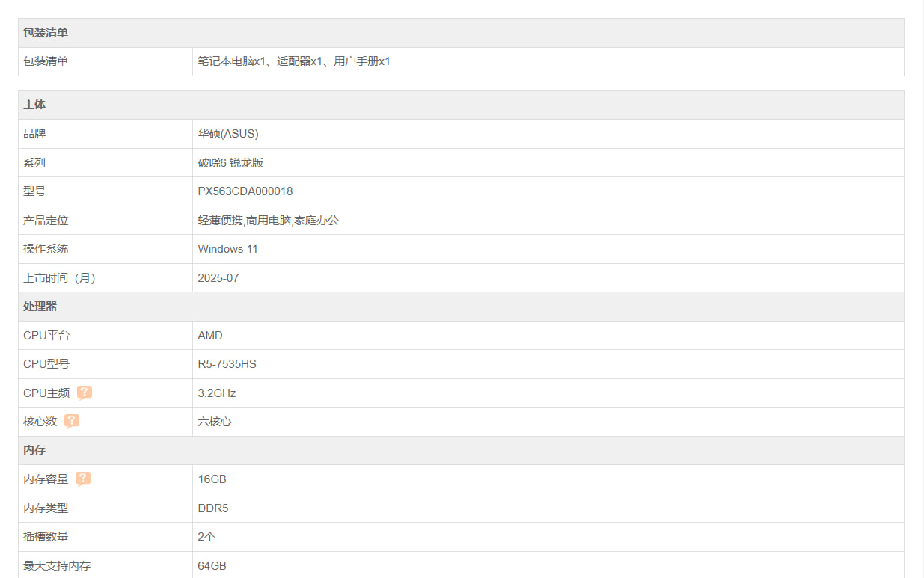Click the series value 破晓6 锐龙版
924x578 pixels.
click(x=230, y=162)
